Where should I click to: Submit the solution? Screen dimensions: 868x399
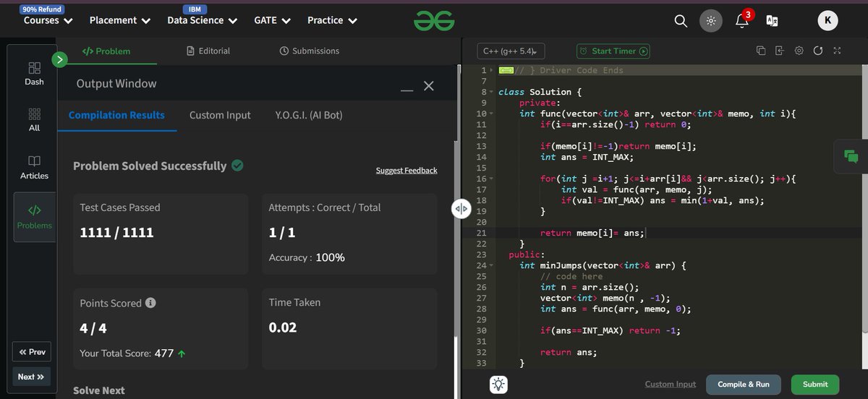[x=815, y=385]
